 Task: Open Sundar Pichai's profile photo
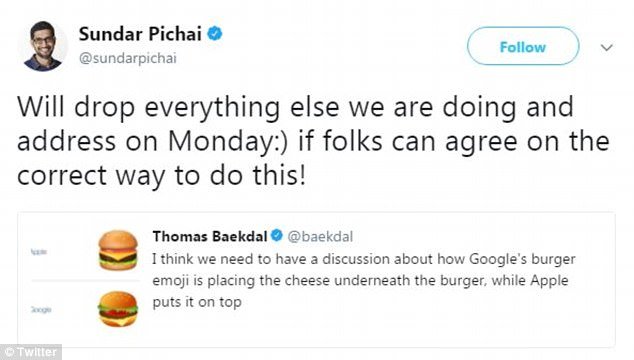coord(43,46)
